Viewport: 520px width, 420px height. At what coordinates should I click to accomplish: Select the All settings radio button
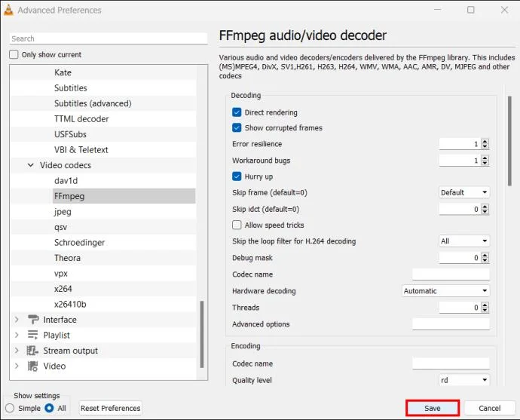pos(49,408)
